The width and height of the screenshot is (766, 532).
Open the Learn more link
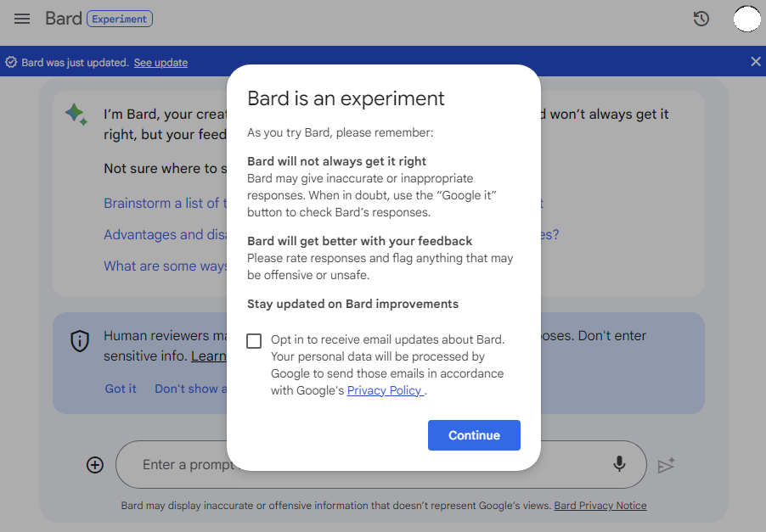[x=209, y=356]
